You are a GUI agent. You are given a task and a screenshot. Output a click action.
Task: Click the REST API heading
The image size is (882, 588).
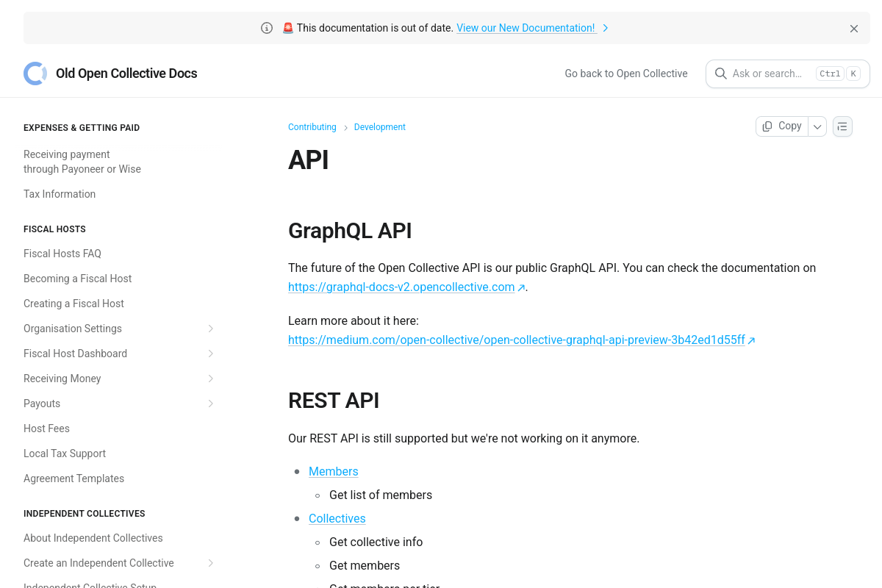[334, 401]
